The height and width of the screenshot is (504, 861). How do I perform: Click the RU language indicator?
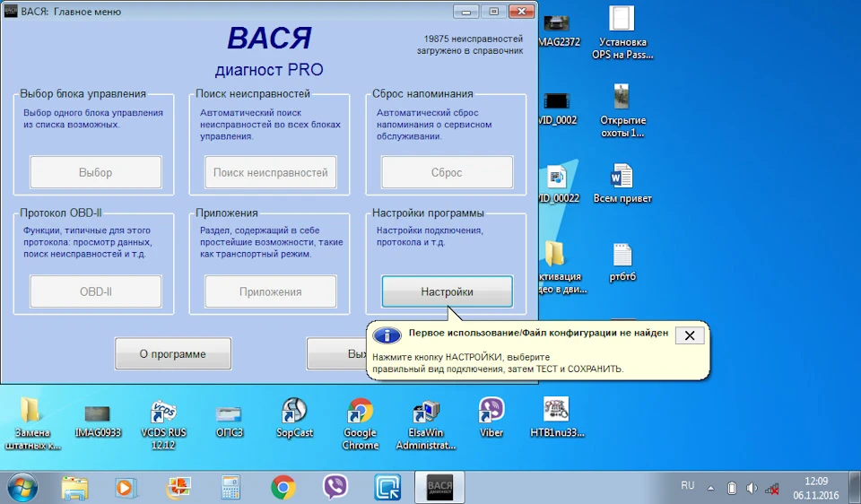tap(688, 485)
